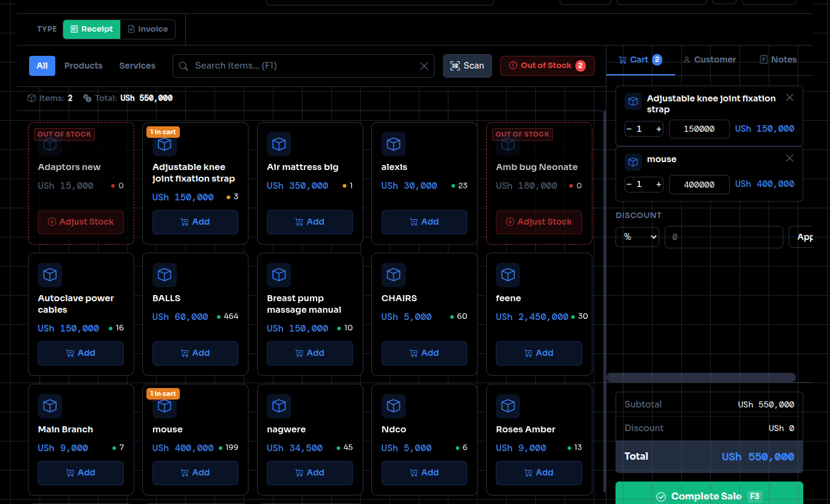Click the Air mattress big cube icon

(279, 144)
